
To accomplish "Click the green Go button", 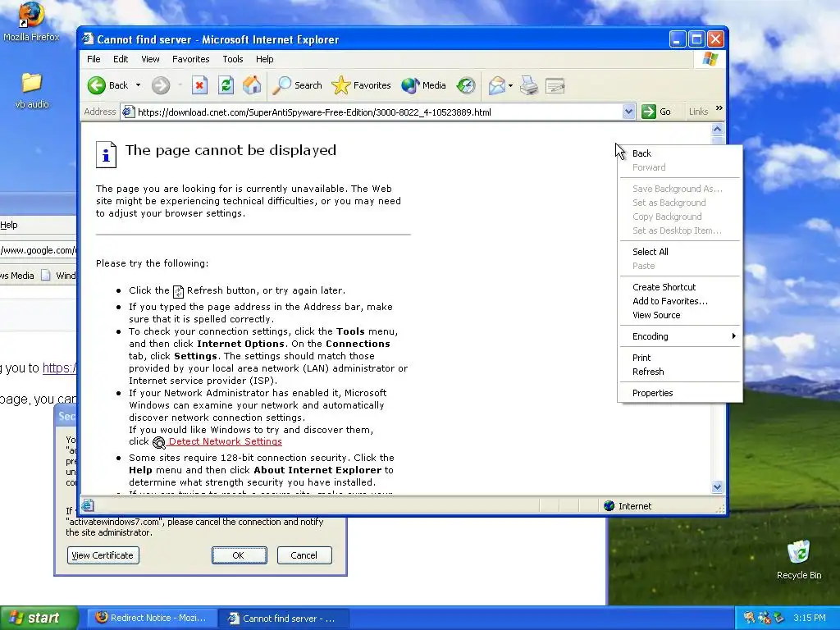I will [x=656, y=112].
